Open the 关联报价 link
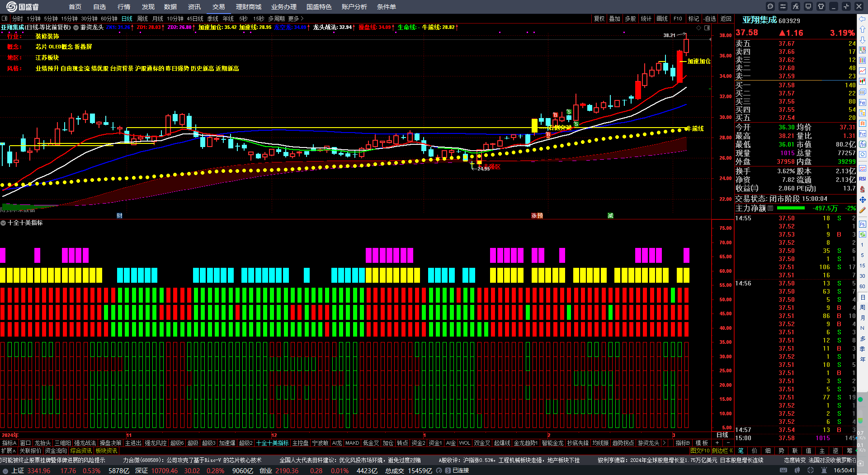Image resolution: width=868 pixels, height=475 pixels. [x=30, y=451]
